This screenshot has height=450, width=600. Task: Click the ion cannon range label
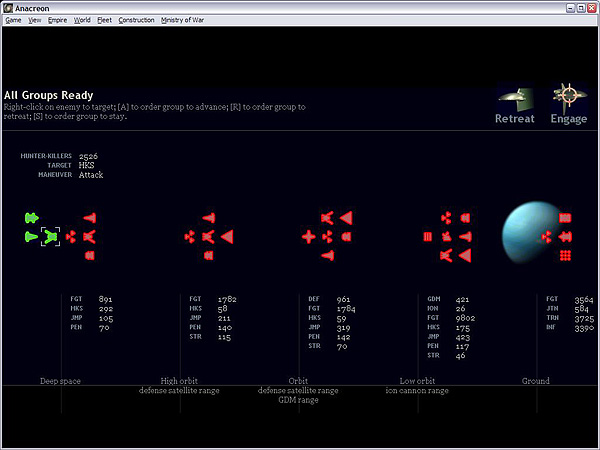417,391
